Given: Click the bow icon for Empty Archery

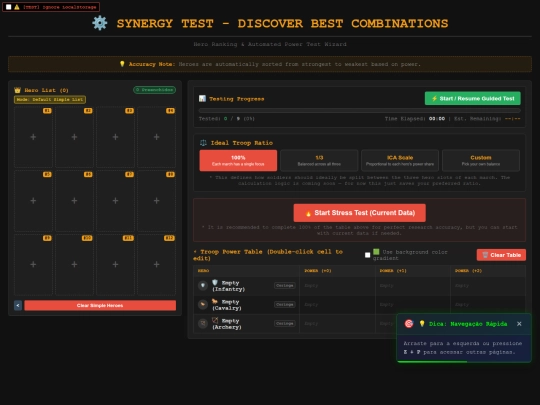Looking at the screenshot, I should pos(215,320).
